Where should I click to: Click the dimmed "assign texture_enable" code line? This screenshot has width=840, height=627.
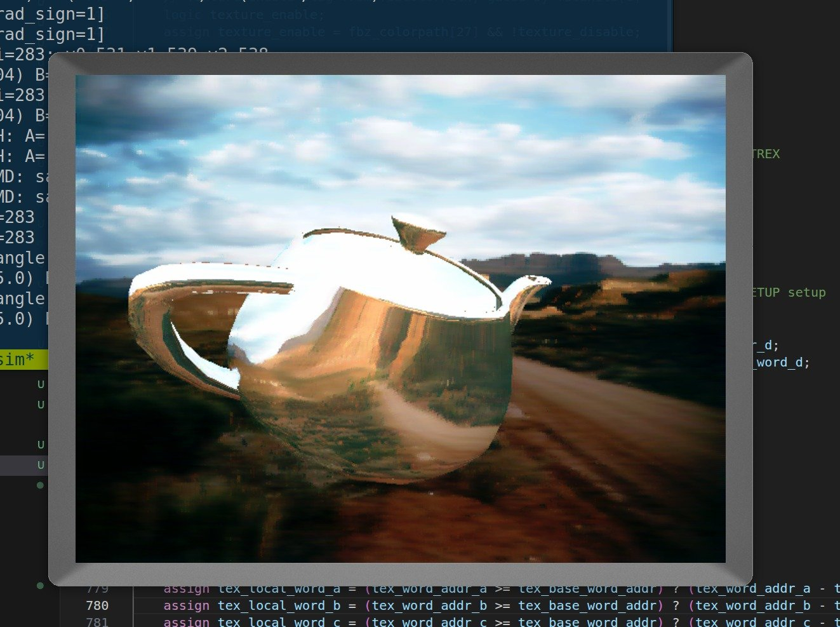(401, 32)
